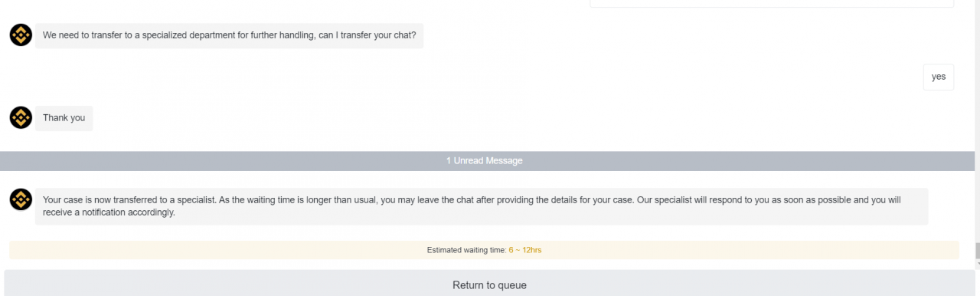This screenshot has width=980, height=296.
Task: Click the '6 ~ 12hrs' waiting time text
Action: coord(524,250)
